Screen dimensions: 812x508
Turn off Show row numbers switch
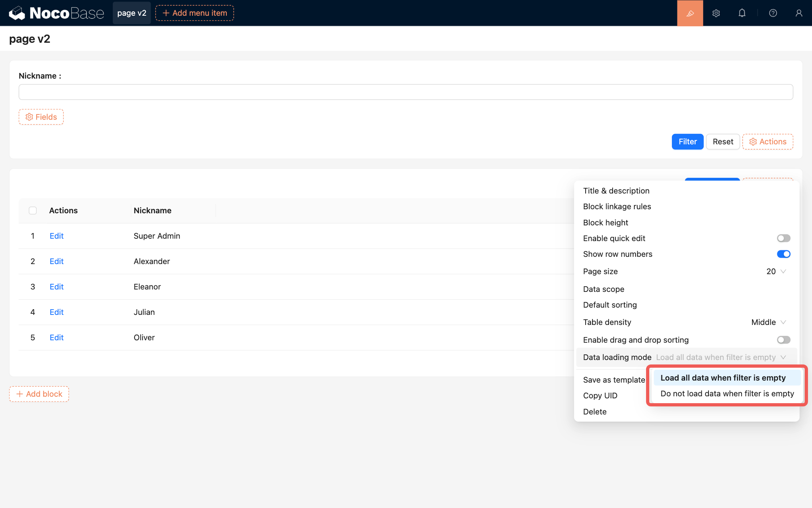pyautogui.click(x=783, y=254)
